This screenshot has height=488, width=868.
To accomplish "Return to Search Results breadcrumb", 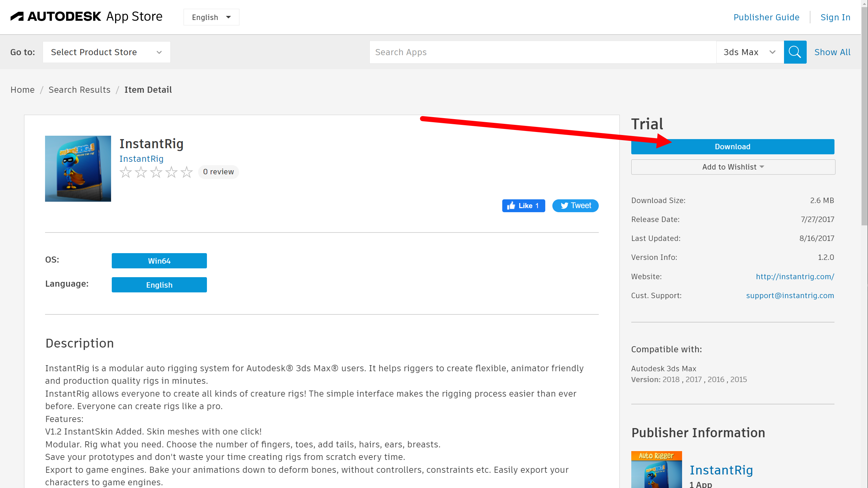I will pos(79,90).
